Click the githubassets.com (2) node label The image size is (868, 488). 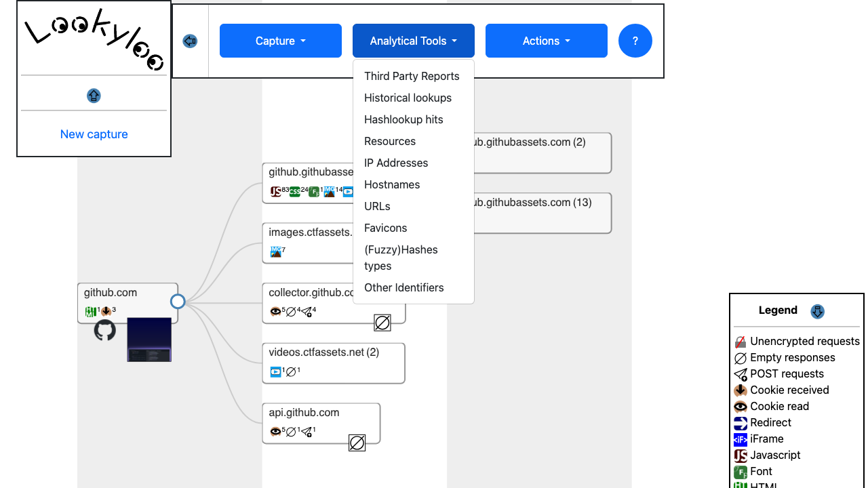[x=530, y=142]
